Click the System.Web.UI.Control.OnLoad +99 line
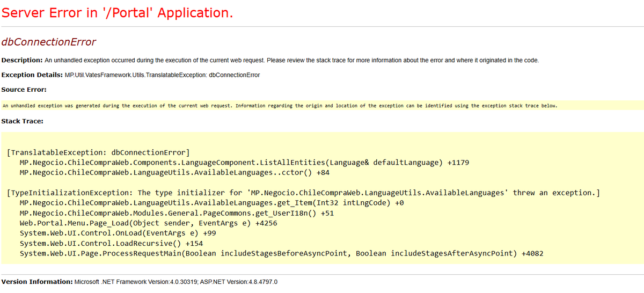The image size is (644, 293). pyautogui.click(x=118, y=233)
